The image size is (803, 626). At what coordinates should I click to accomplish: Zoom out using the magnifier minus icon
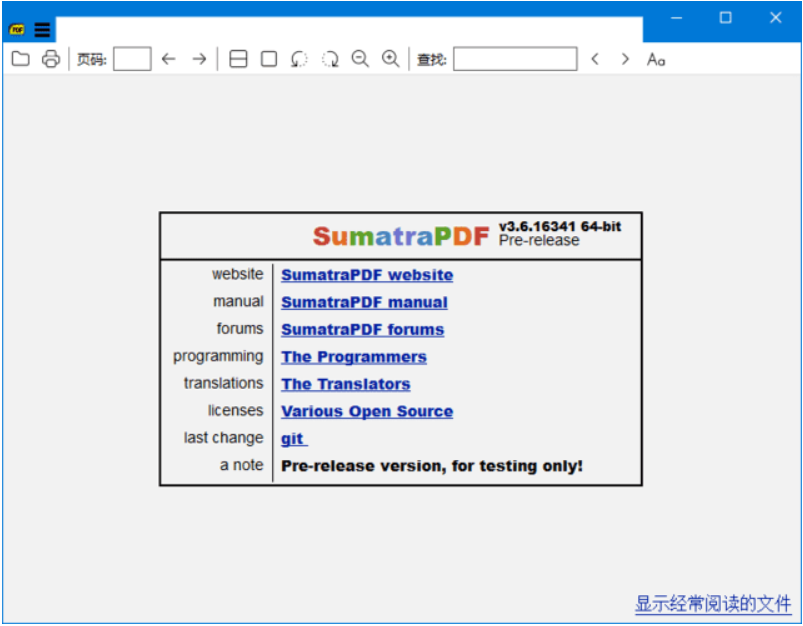[x=360, y=59]
